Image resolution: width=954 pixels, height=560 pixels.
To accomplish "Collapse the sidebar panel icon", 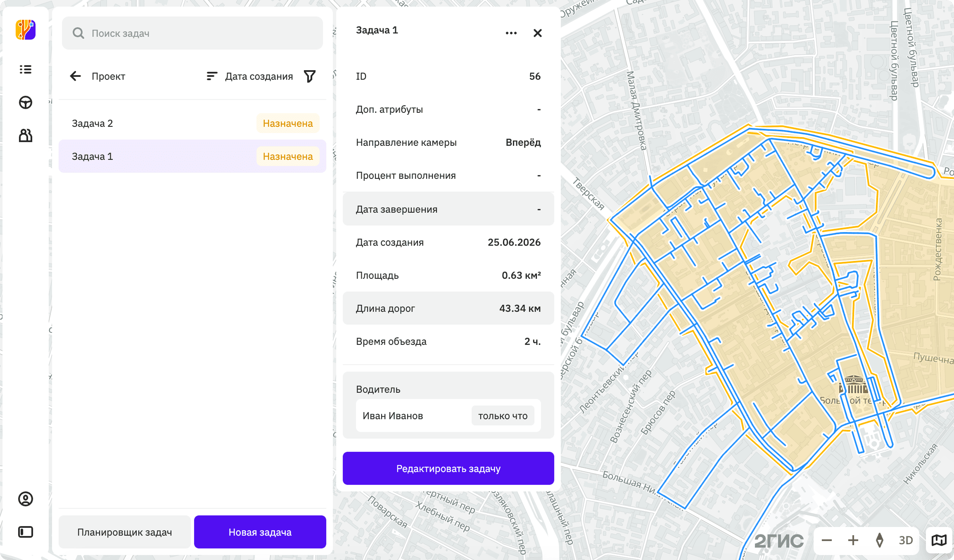I will click(26, 532).
